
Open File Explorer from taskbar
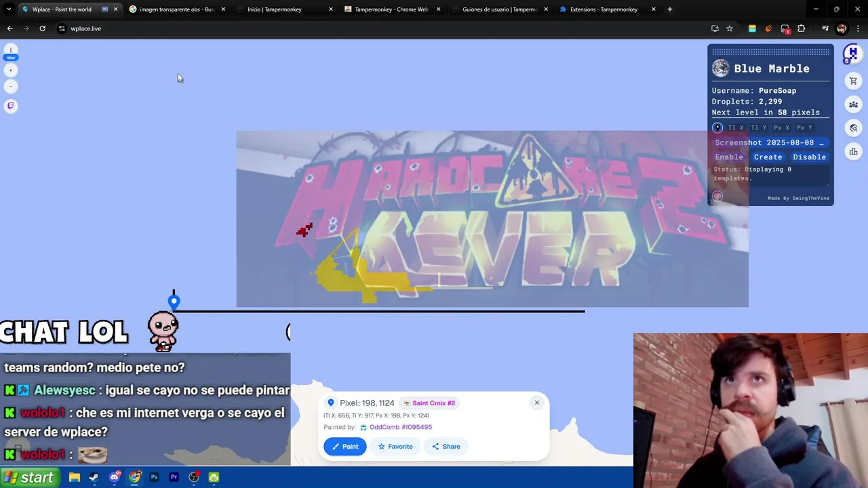[x=75, y=478]
